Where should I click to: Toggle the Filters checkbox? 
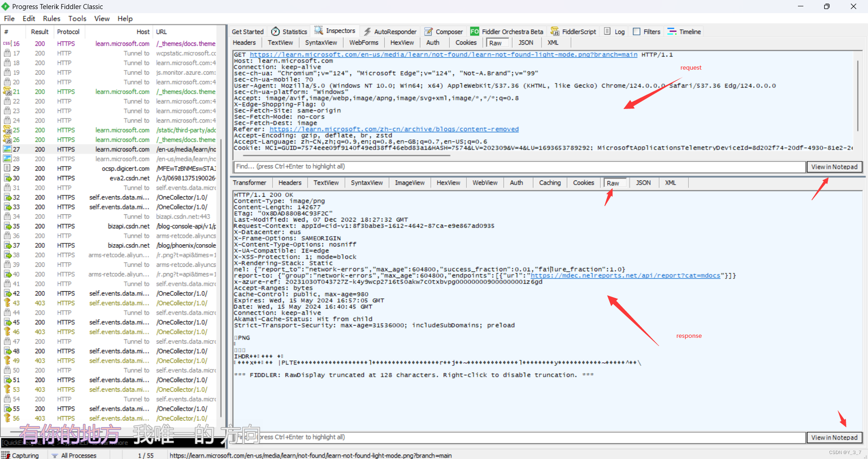tap(637, 31)
